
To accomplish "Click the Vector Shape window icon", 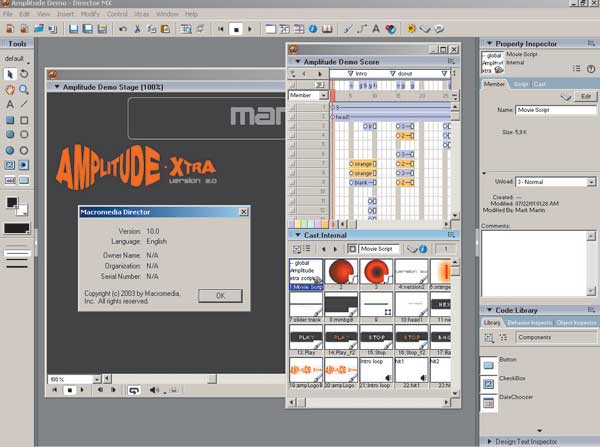I will (362, 29).
